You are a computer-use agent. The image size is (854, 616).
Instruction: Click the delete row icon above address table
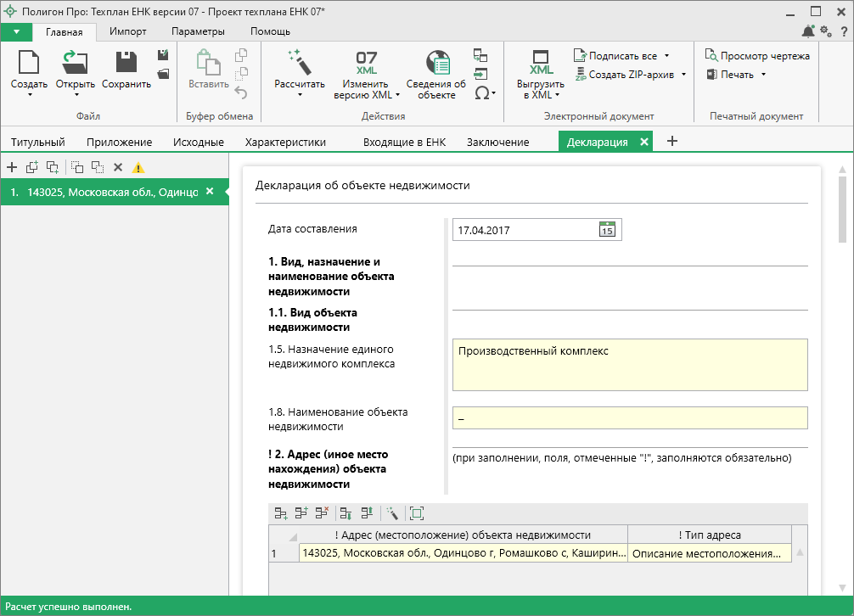tap(322, 512)
